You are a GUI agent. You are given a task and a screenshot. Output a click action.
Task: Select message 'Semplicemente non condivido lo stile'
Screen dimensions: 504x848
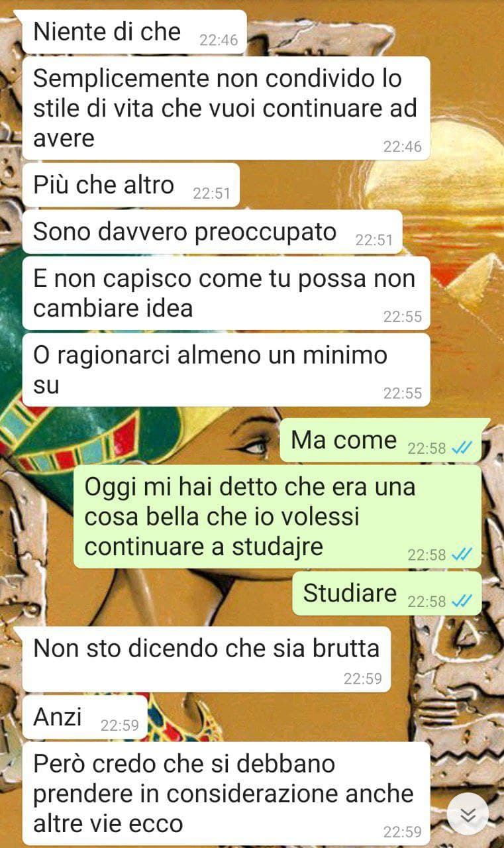coord(227,108)
